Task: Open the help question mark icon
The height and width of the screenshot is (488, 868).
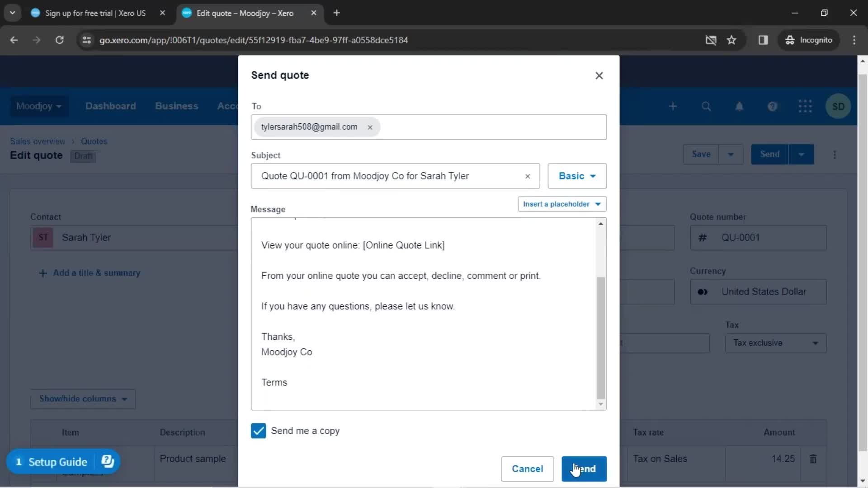Action: click(x=772, y=106)
